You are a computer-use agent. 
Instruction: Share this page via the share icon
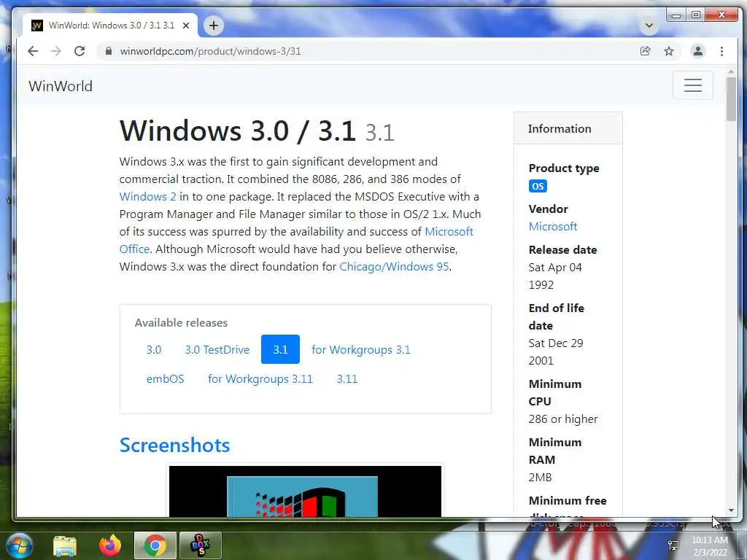(645, 51)
